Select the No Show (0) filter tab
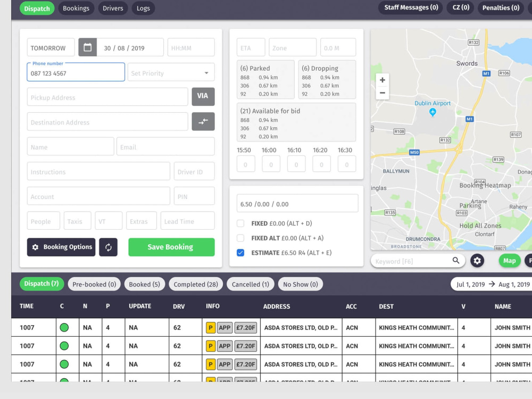The width and height of the screenshot is (532, 399). (x=301, y=284)
